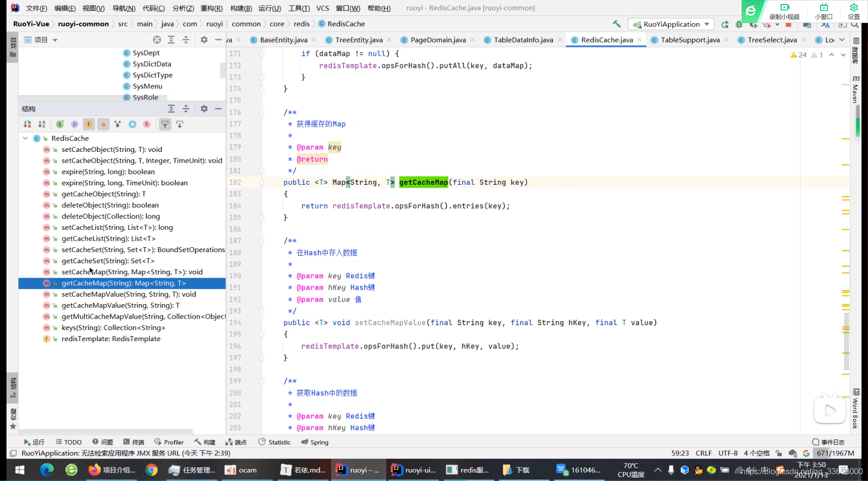The height and width of the screenshot is (481, 868).
Task: Toggle show non-public members lock filter
Action: (x=103, y=124)
